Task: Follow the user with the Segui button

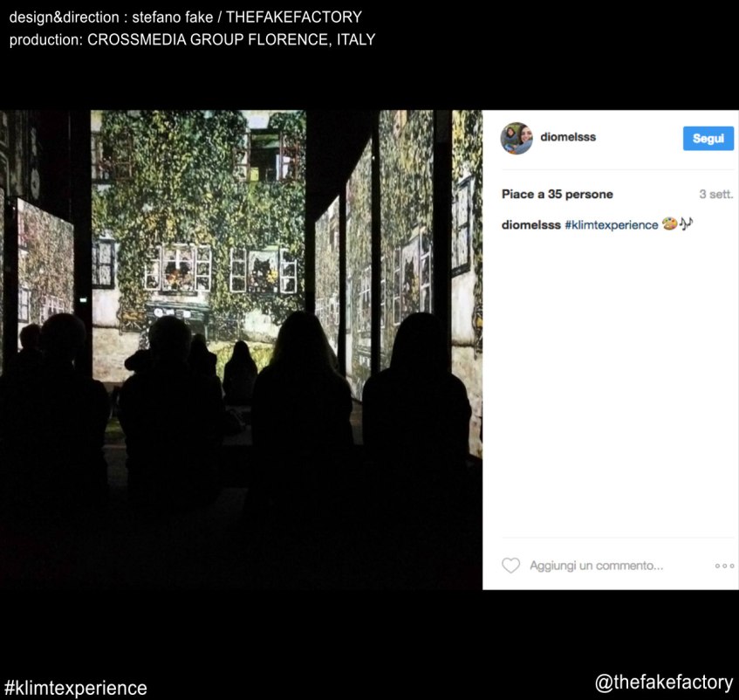Action: click(708, 138)
